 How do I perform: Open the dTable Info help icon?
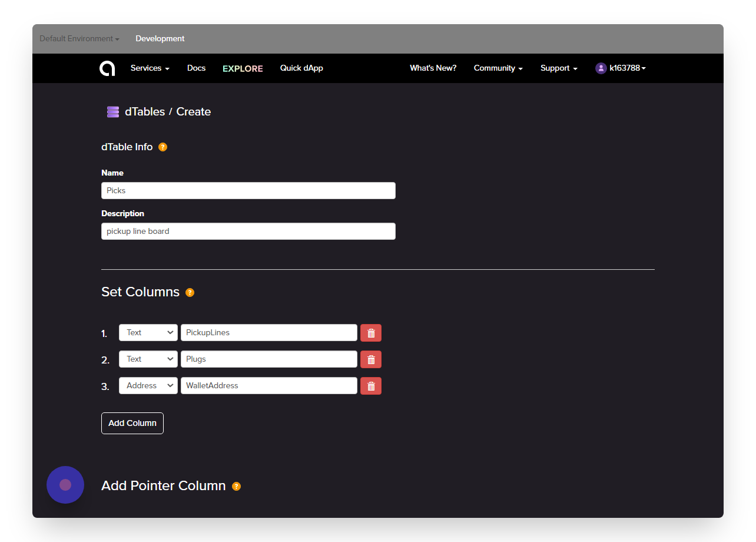tap(163, 147)
